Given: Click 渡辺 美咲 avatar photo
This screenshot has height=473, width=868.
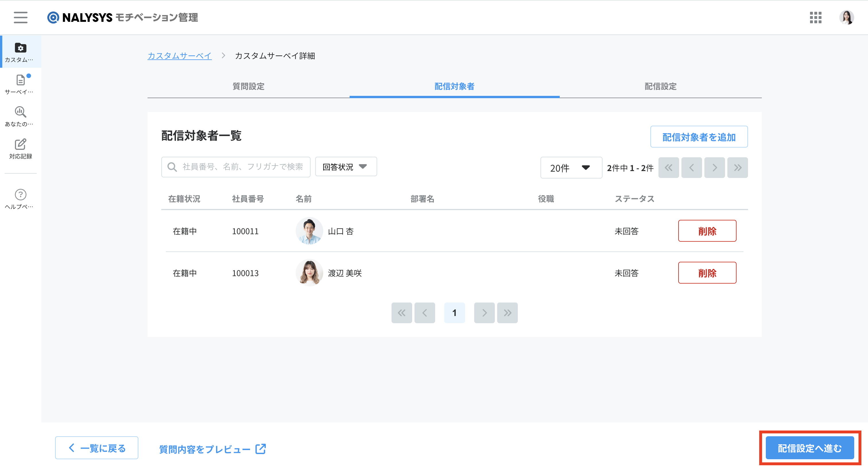Looking at the screenshot, I should tap(309, 273).
